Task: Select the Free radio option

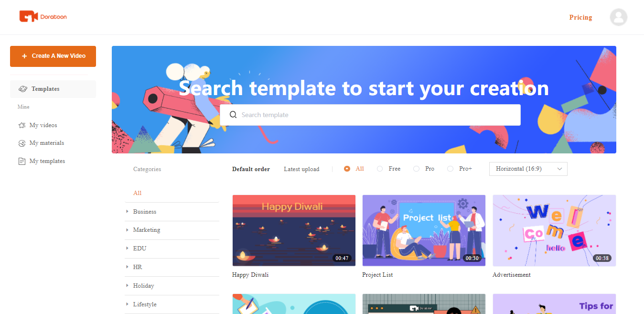Action: 380,169
